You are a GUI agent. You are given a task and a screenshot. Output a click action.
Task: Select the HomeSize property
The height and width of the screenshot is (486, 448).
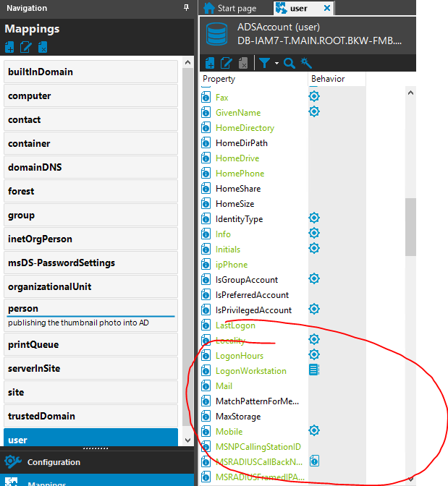pos(235,204)
